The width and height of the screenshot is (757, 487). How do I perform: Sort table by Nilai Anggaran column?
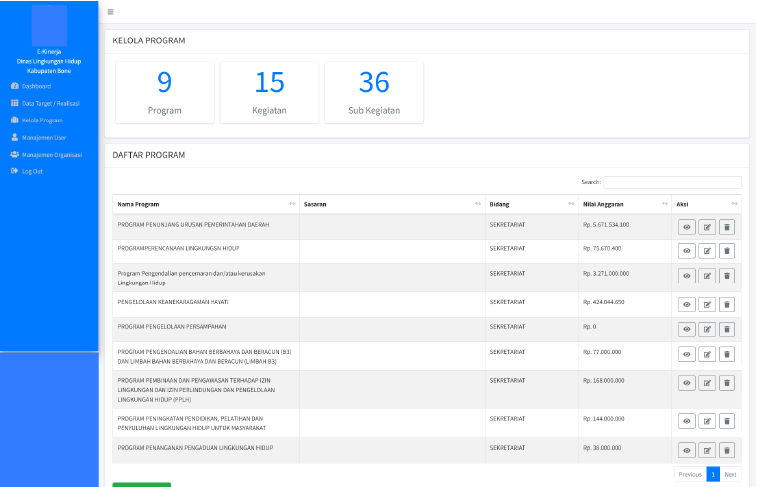click(x=625, y=204)
